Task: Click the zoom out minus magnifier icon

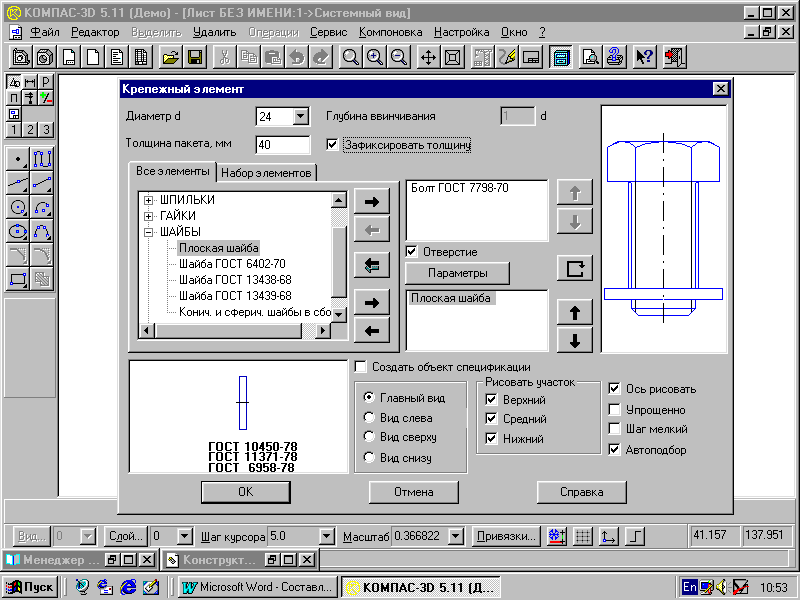Action: pyautogui.click(x=399, y=57)
